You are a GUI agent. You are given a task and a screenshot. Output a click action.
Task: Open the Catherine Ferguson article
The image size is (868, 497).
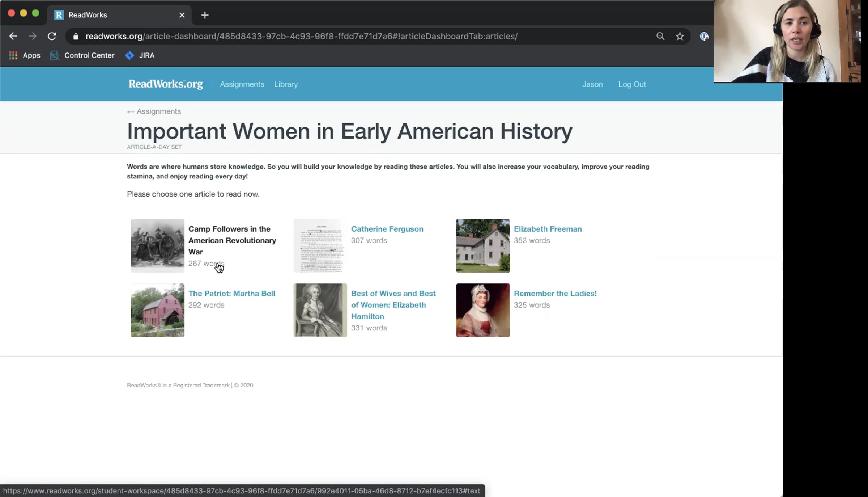coord(387,229)
